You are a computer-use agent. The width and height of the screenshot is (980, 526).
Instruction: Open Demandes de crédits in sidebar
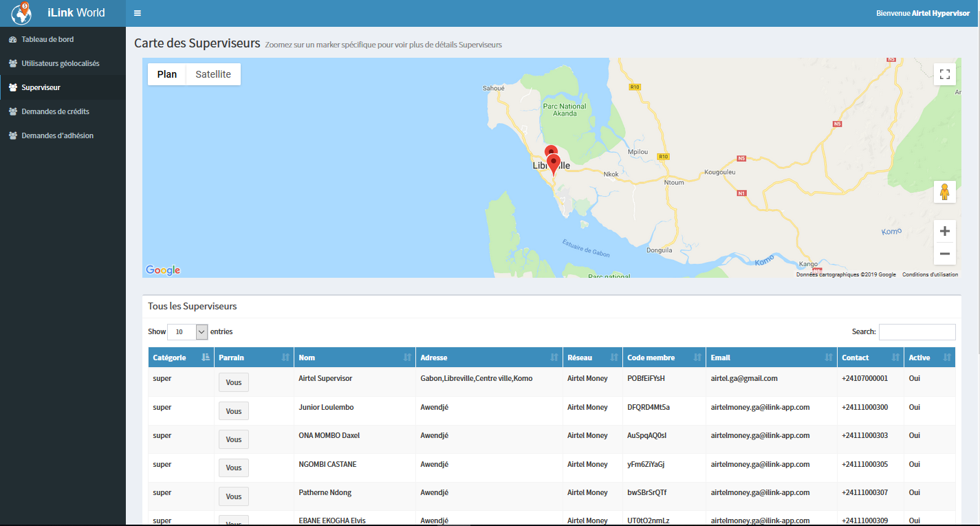tap(55, 111)
